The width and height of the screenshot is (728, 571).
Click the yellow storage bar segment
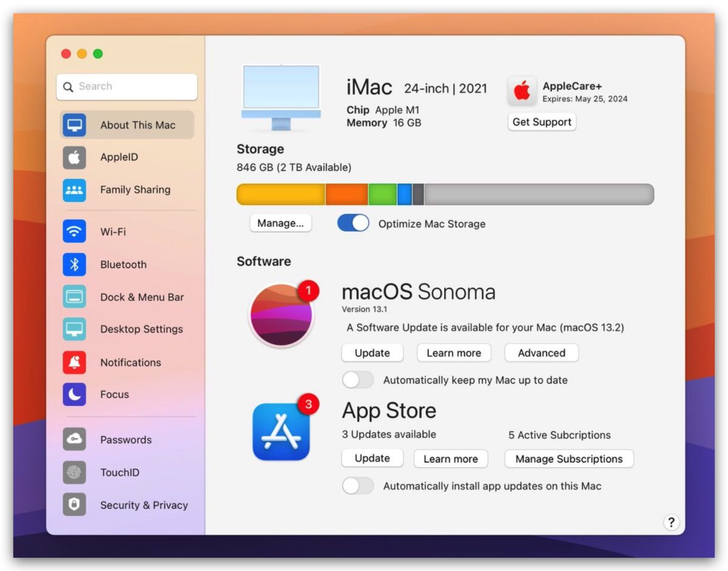coord(281,194)
